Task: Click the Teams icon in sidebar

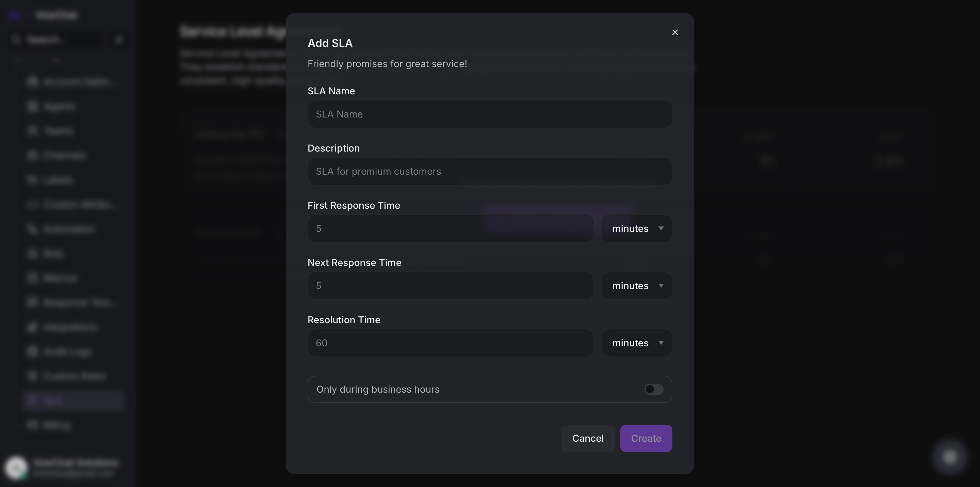Action: pyautogui.click(x=32, y=130)
